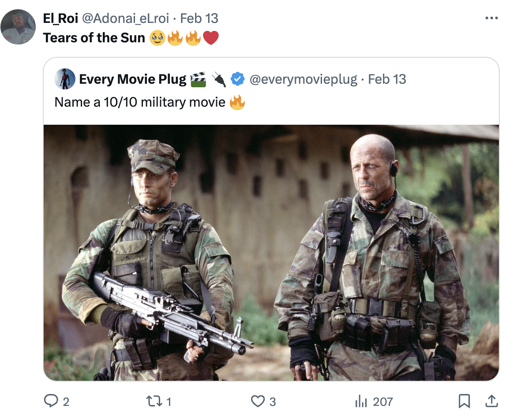Image resolution: width=513 pixels, height=420 pixels.
Task: Click the @Adonai_eLroi handle
Action: (125, 18)
